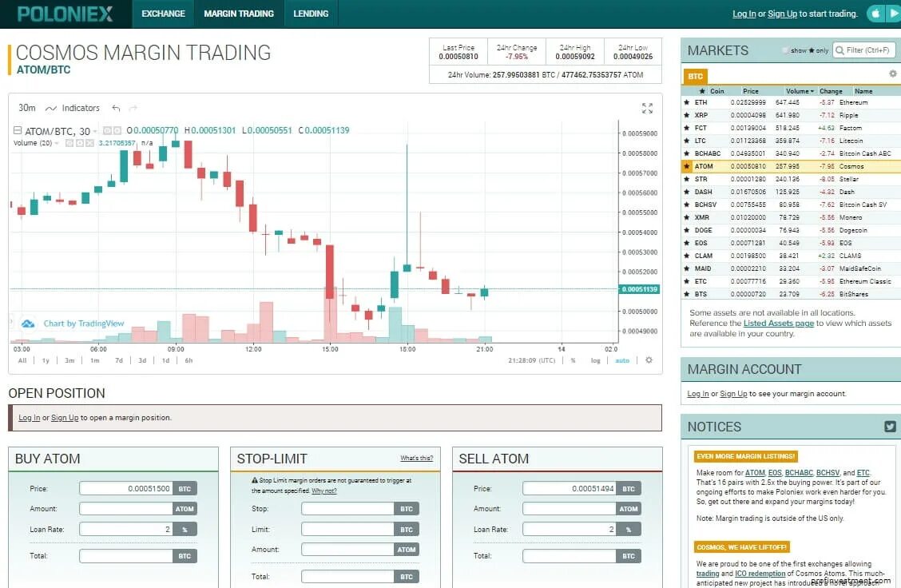Toggle auto scale on chart
The width and height of the screenshot is (901, 588).
[622, 360]
